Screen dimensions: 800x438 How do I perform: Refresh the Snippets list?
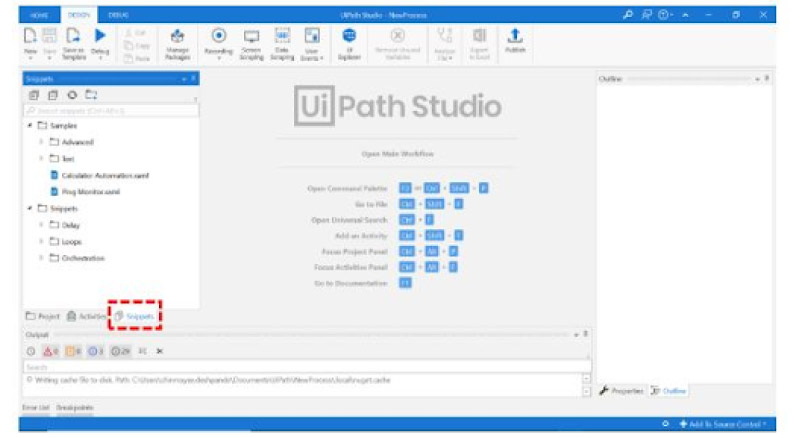pyautogui.click(x=72, y=95)
